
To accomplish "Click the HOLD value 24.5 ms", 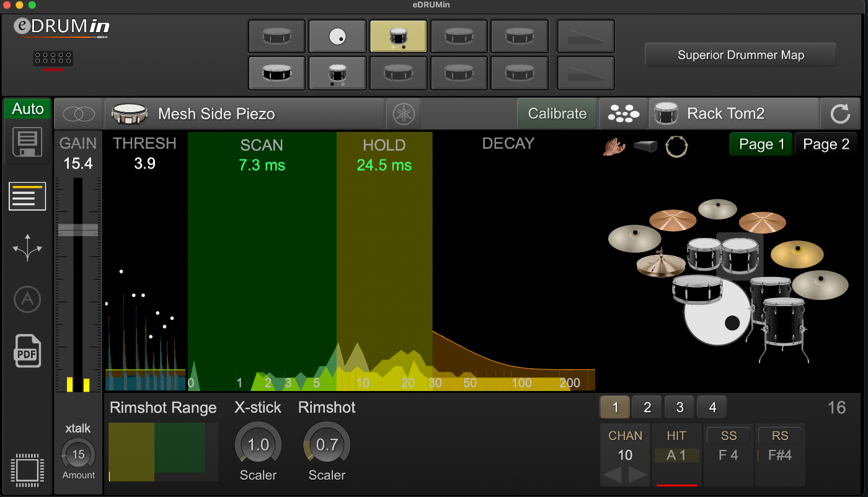I will (x=384, y=165).
